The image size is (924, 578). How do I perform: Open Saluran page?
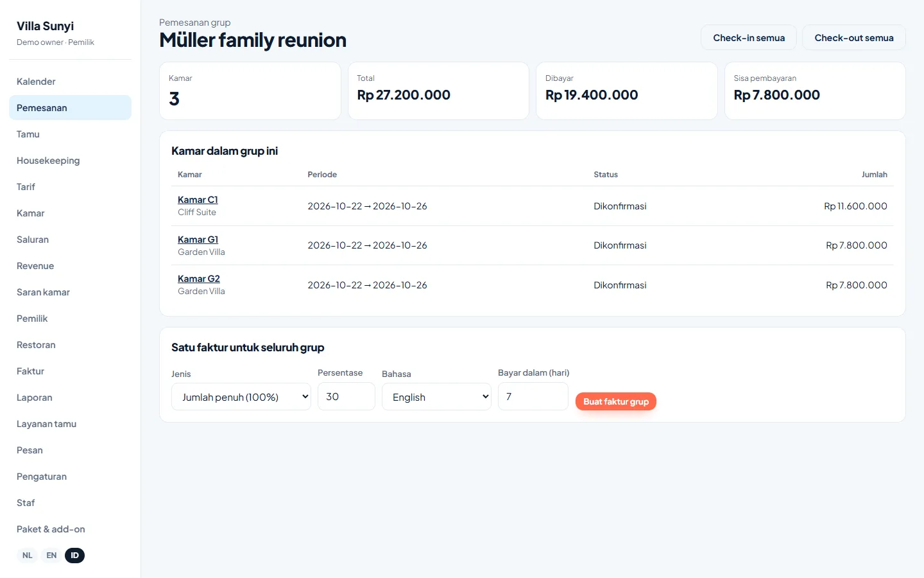[70, 240]
